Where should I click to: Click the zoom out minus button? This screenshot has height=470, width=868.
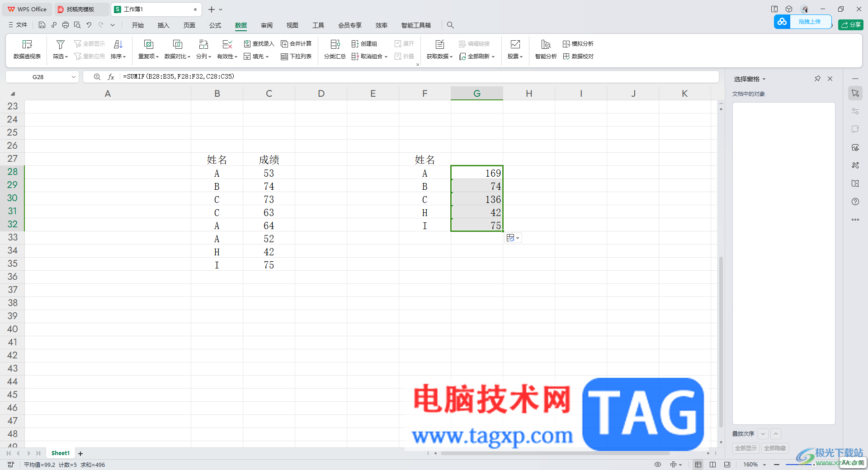[777, 465]
